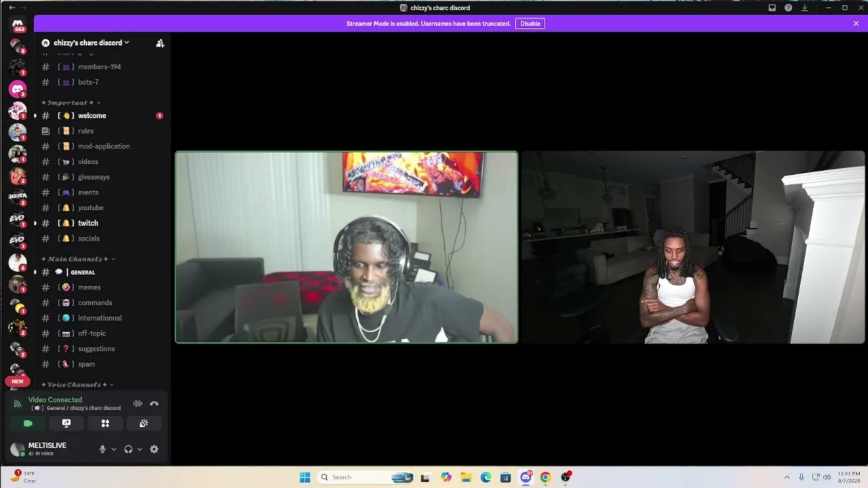Open the soundboard icon
The height and width of the screenshot is (488, 868).
144,424
